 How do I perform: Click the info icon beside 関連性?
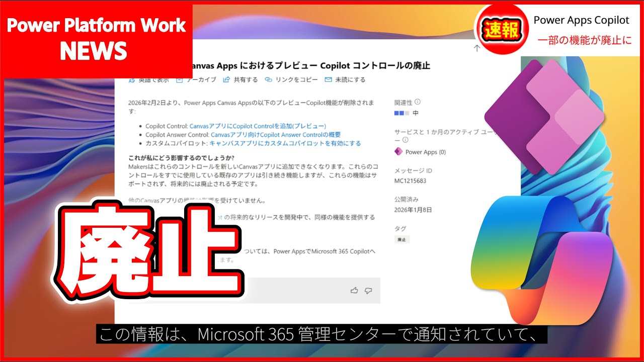(x=418, y=102)
